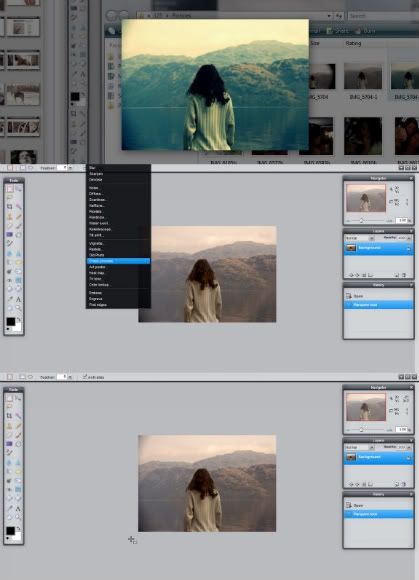Click Navigator preview thumbnail in Anti-alias editor
Screen dimensions: 419x580
coord(366,407)
